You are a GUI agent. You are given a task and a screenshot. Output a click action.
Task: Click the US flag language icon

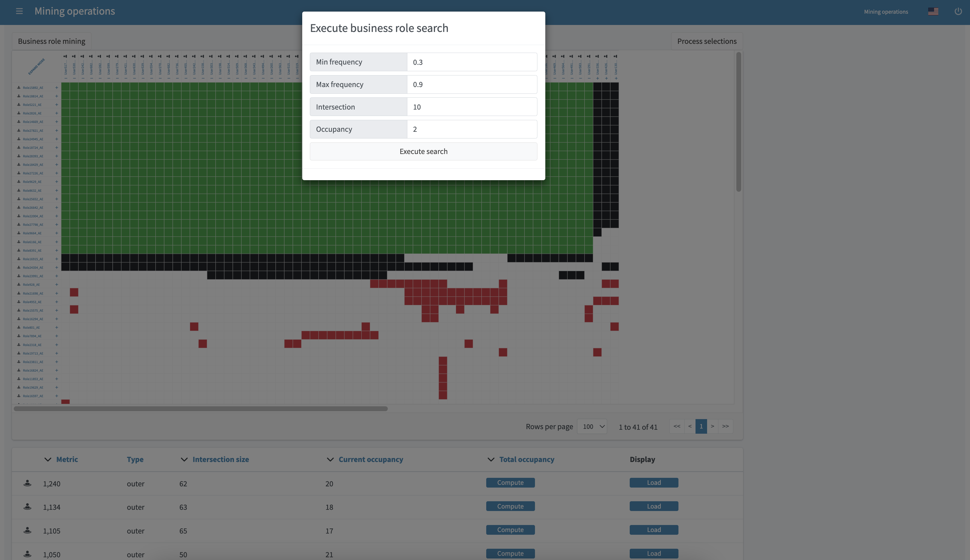(x=933, y=12)
